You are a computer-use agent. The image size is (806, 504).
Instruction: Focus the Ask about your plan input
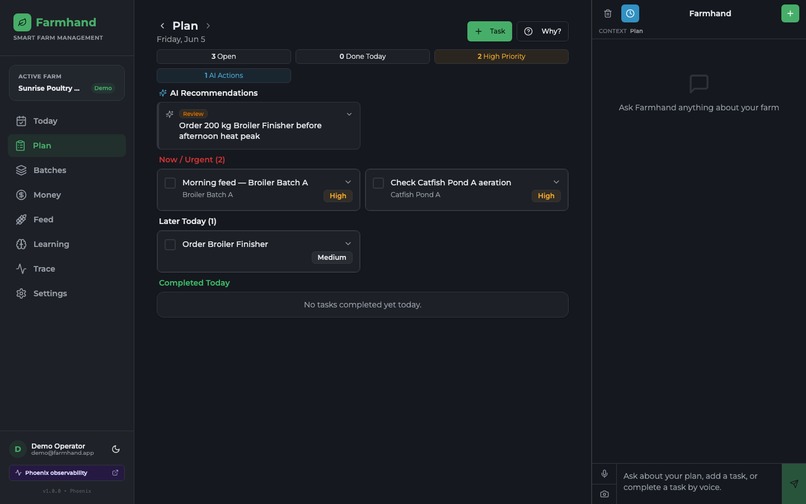[699, 482]
